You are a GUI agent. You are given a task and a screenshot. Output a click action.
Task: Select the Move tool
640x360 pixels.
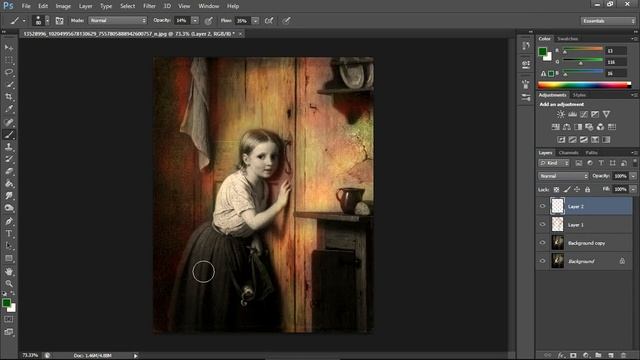pyautogui.click(x=9, y=48)
